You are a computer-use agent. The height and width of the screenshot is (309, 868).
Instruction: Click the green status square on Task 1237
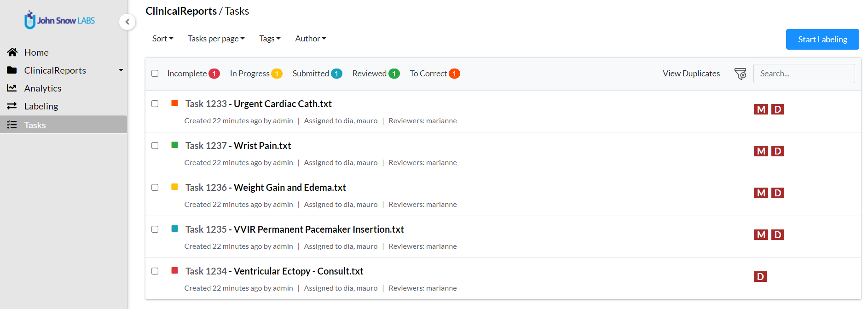(x=175, y=145)
